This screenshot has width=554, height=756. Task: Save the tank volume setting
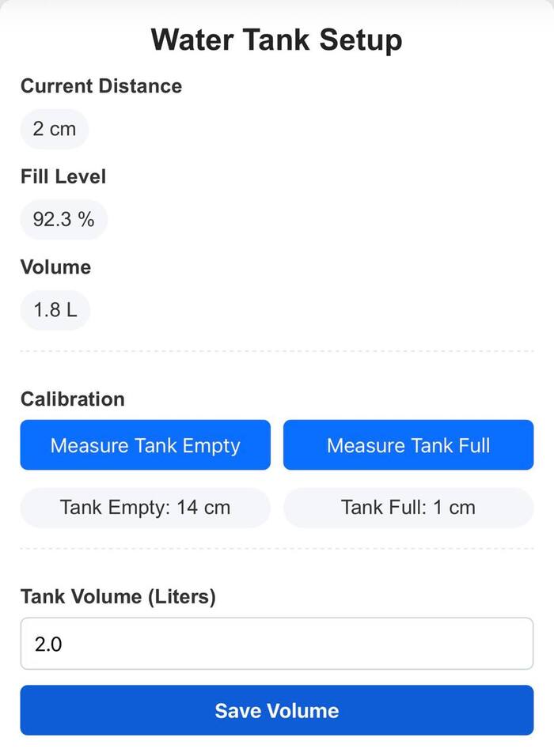point(277,710)
